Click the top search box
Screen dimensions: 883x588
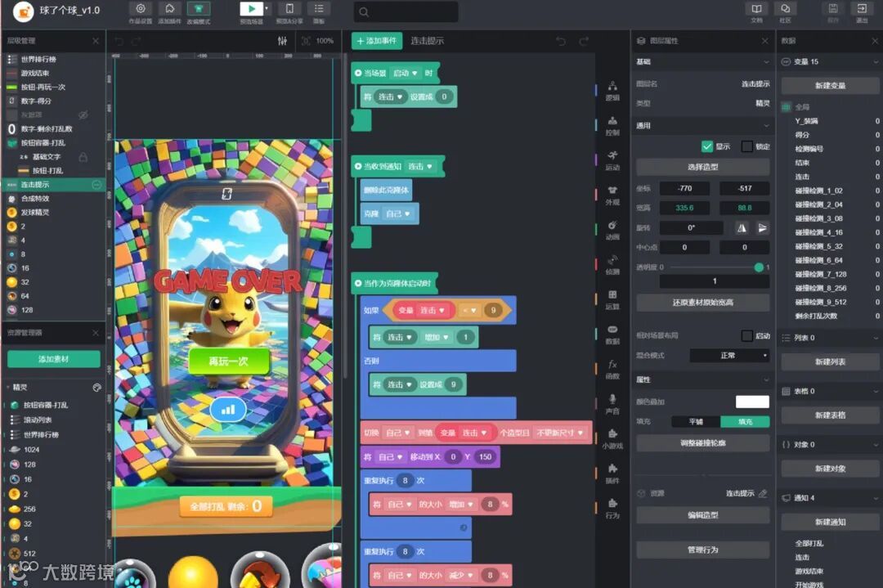click(x=406, y=11)
